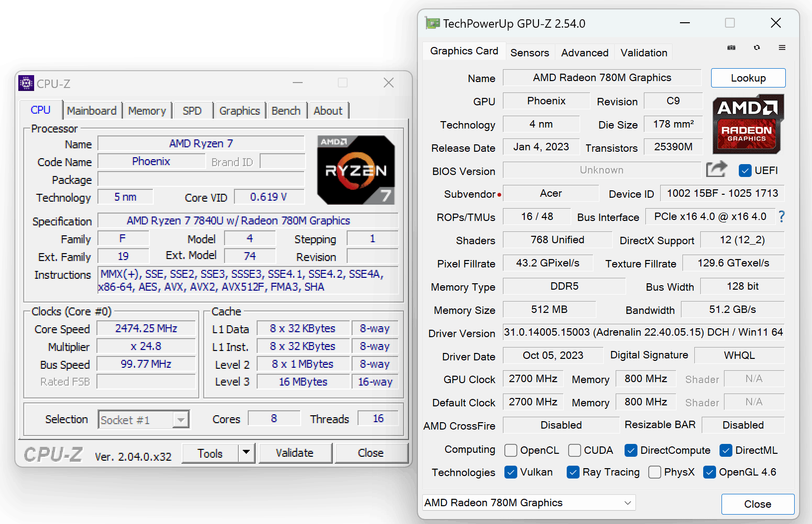Viewport: 812px width, 524px height.
Task: Switch to the Memory tab in CPU-Z
Action: click(x=147, y=111)
